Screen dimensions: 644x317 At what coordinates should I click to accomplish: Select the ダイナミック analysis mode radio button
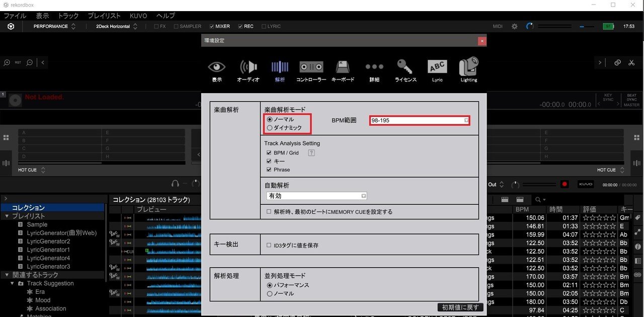[270, 128]
